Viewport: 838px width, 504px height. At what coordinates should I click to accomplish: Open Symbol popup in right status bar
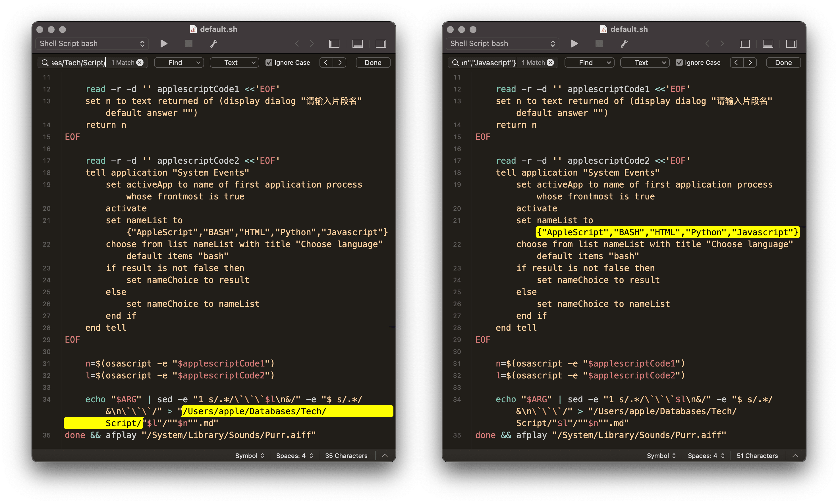[661, 456]
